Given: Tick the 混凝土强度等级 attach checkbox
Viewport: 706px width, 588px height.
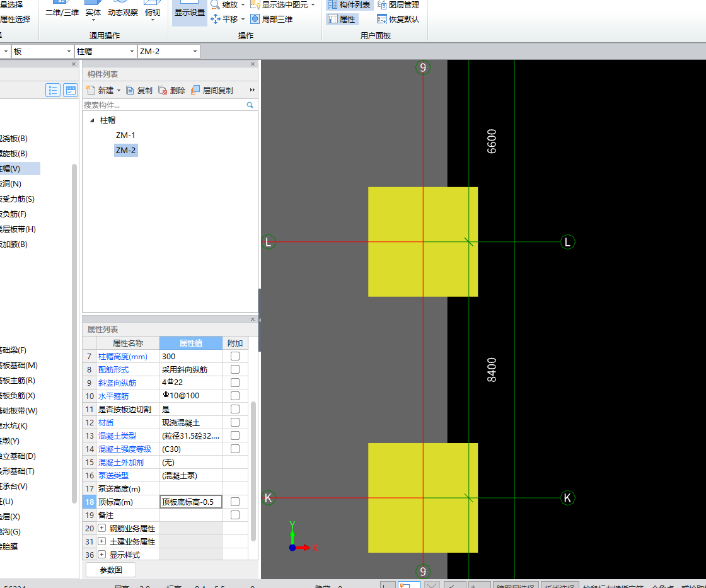Looking at the screenshot, I should tap(235, 449).
